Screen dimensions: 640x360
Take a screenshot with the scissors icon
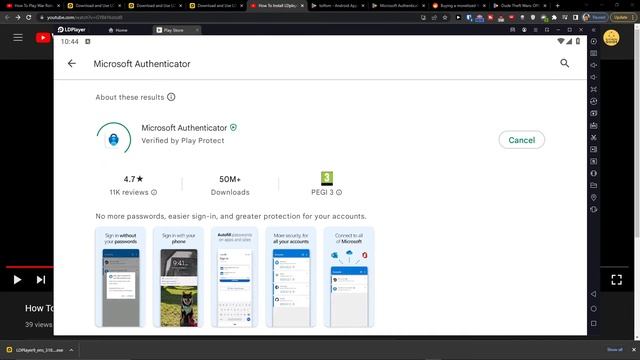(594, 138)
